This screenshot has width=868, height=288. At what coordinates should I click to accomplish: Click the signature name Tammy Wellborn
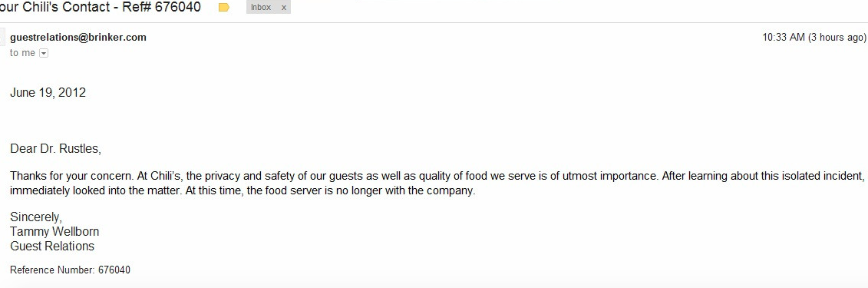tap(54, 231)
